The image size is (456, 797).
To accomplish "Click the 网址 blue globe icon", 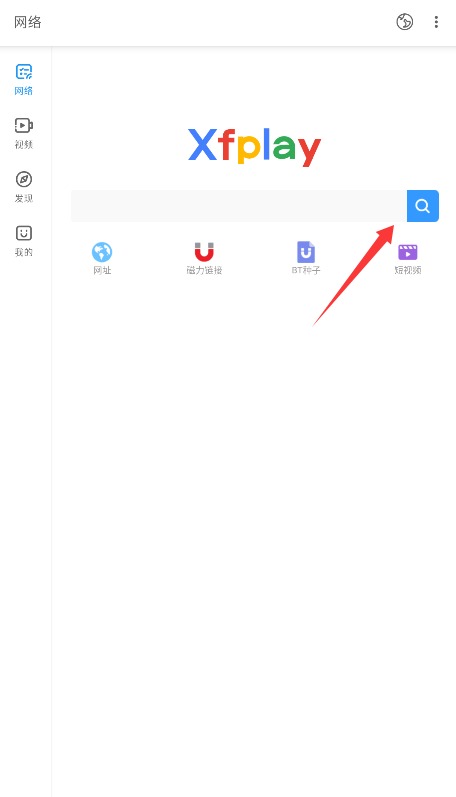I will pyautogui.click(x=102, y=252).
